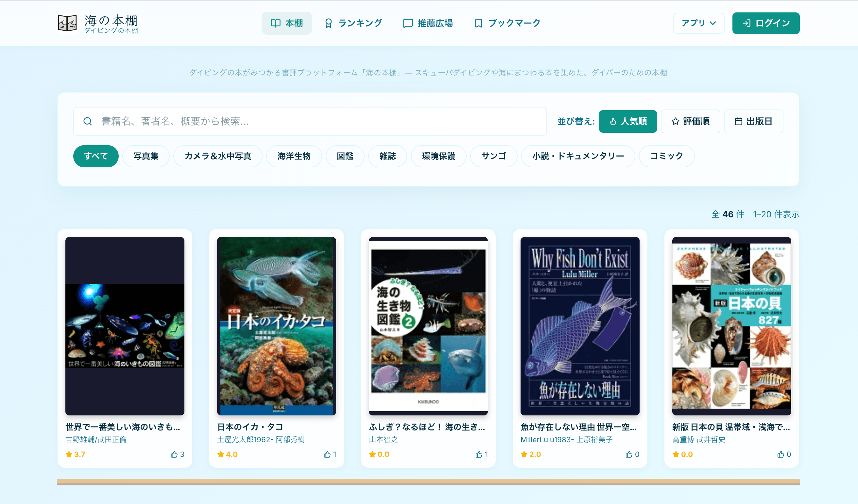Image resolution: width=858 pixels, height=504 pixels.
Task: Filter by サンゴ category
Action: [494, 156]
